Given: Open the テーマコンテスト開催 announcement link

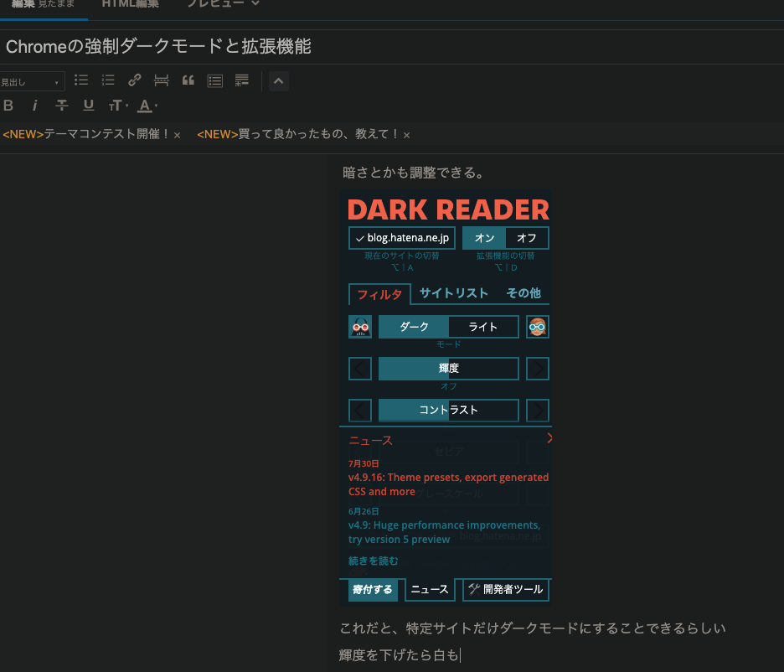Looking at the screenshot, I should point(86,134).
